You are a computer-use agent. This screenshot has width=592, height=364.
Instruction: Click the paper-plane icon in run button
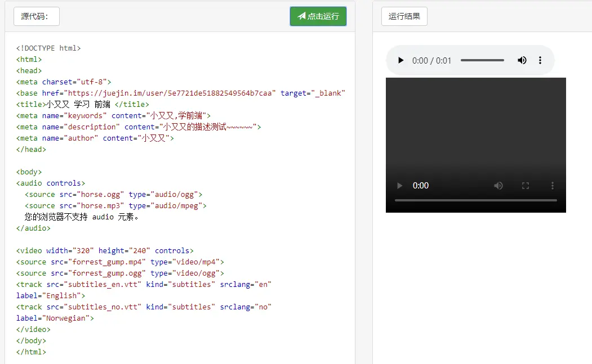click(x=301, y=16)
